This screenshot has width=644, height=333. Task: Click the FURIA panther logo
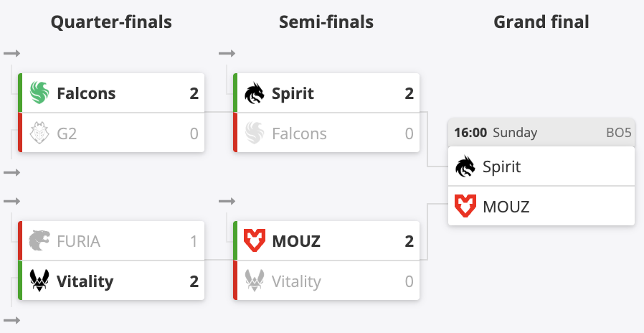[x=39, y=240]
